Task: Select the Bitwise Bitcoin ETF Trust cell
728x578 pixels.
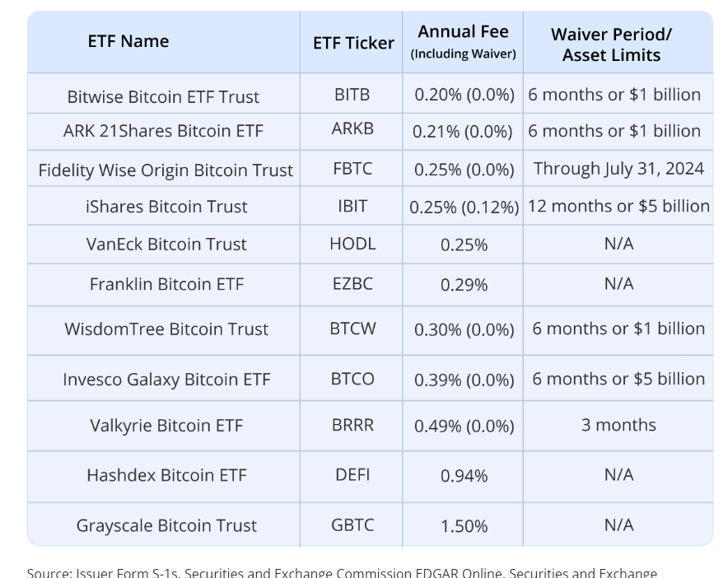Action: click(x=163, y=96)
